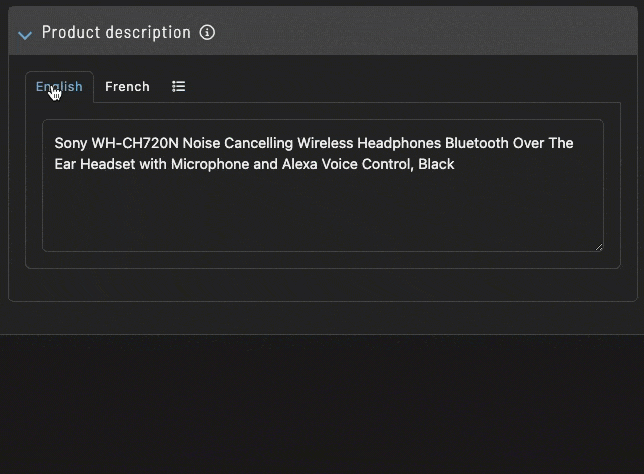The height and width of the screenshot is (474, 644).
Task: Collapse the Product description section chevron
Action: [25, 35]
